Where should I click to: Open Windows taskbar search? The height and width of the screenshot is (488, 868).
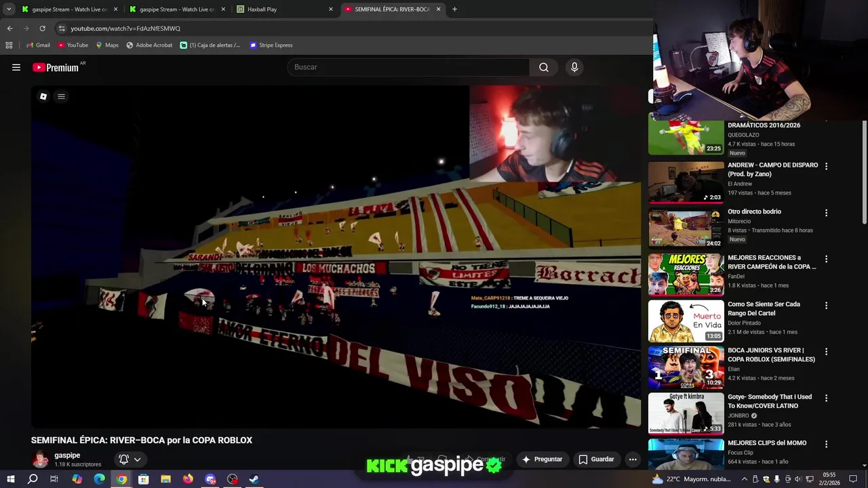tap(33, 479)
